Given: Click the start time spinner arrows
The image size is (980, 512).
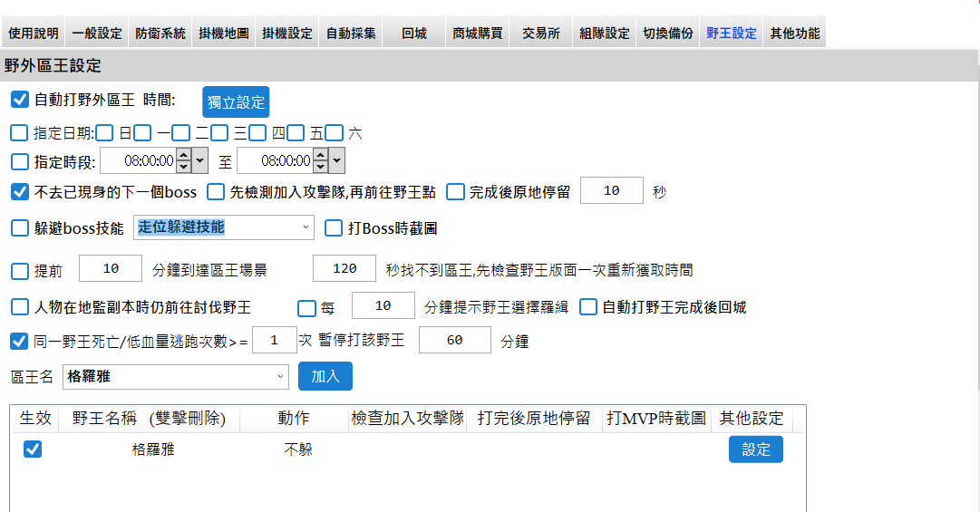Looking at the screenshot, I should [x=183, y=162].
